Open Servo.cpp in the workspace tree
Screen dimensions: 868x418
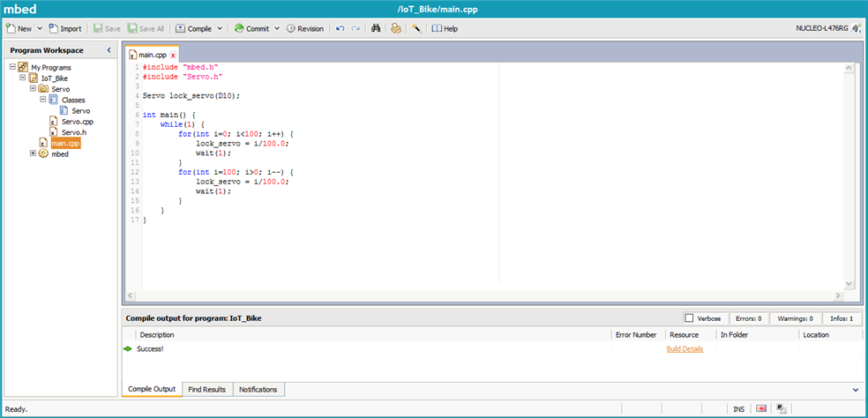tap(77, 122)
